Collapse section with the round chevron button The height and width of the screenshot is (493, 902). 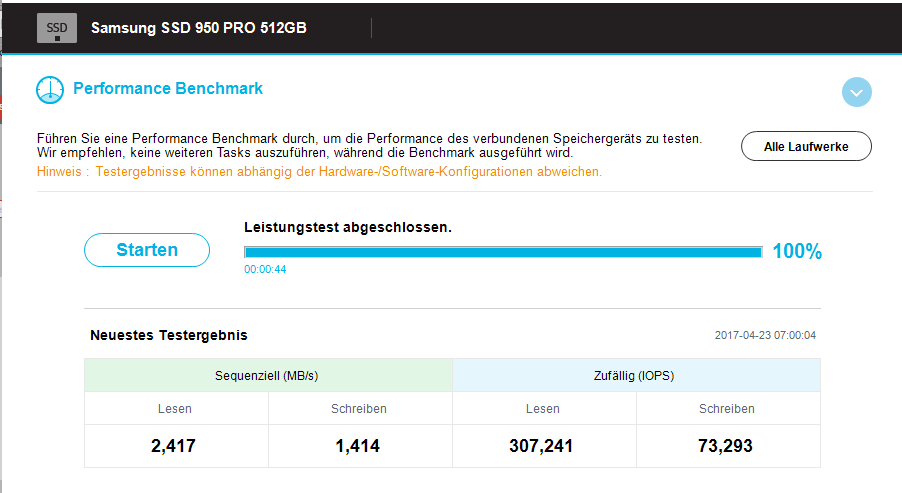coord(857,92)
